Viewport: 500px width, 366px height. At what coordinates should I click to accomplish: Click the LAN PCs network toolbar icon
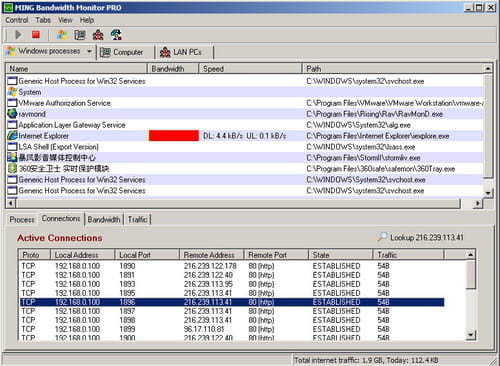tap(98, 35)
